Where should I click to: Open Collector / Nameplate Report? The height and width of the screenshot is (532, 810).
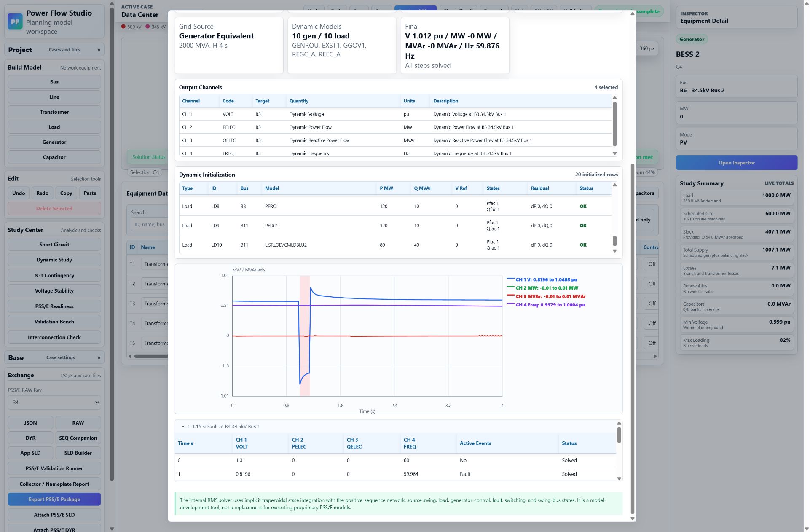[54, 484]
